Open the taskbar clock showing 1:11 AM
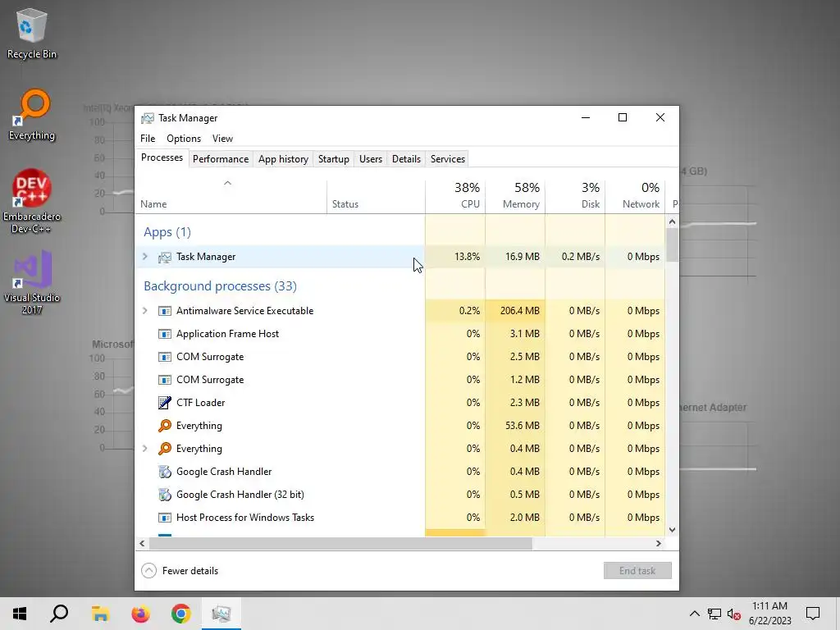Screen dimensions: 840x630 pos(769,614)
